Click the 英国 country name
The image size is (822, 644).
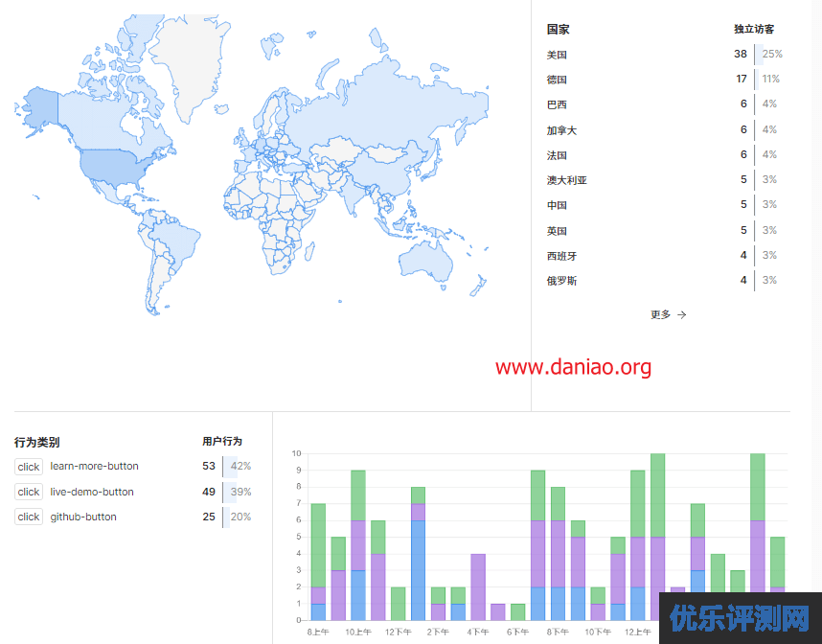[x=557, y=231]
